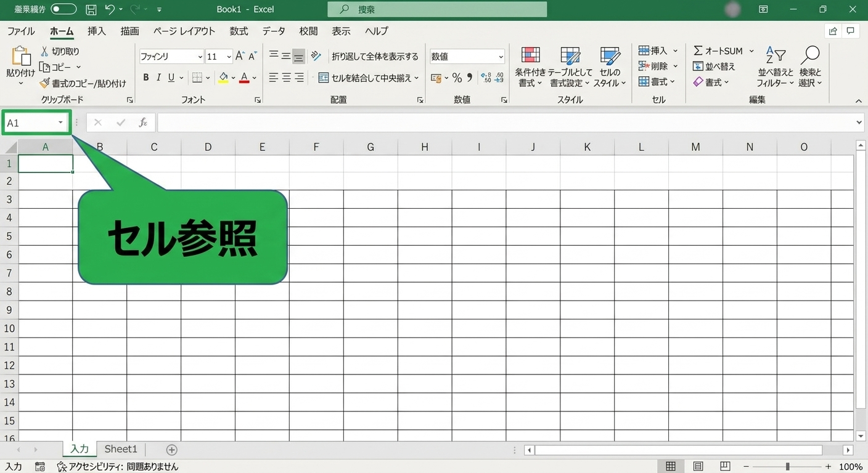This screenshot has height=473, width=868.
Task: Toggle Underline formatting
Action: click(x=171, y=78)
